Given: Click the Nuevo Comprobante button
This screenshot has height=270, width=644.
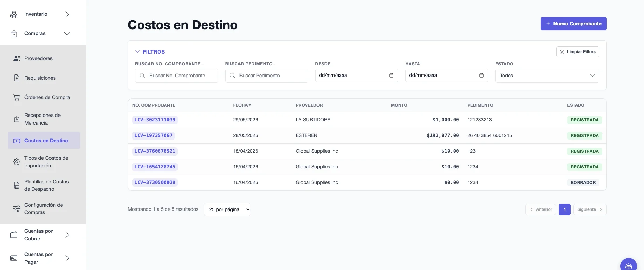Looking at the screenshot, I should (x=574, y=24).
